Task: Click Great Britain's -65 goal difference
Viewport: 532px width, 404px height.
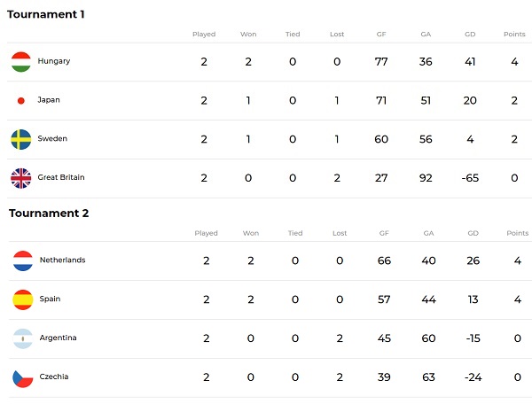Action: coord(469,178)
